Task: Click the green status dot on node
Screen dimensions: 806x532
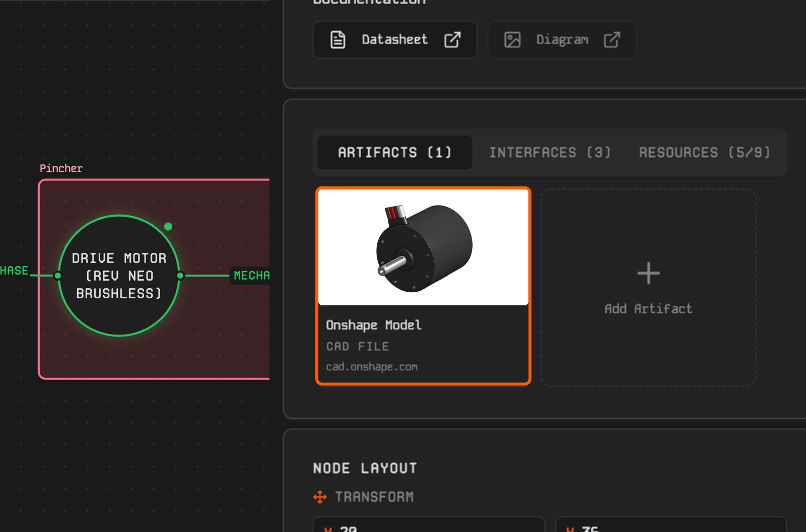Action: [x=168, y=227]
